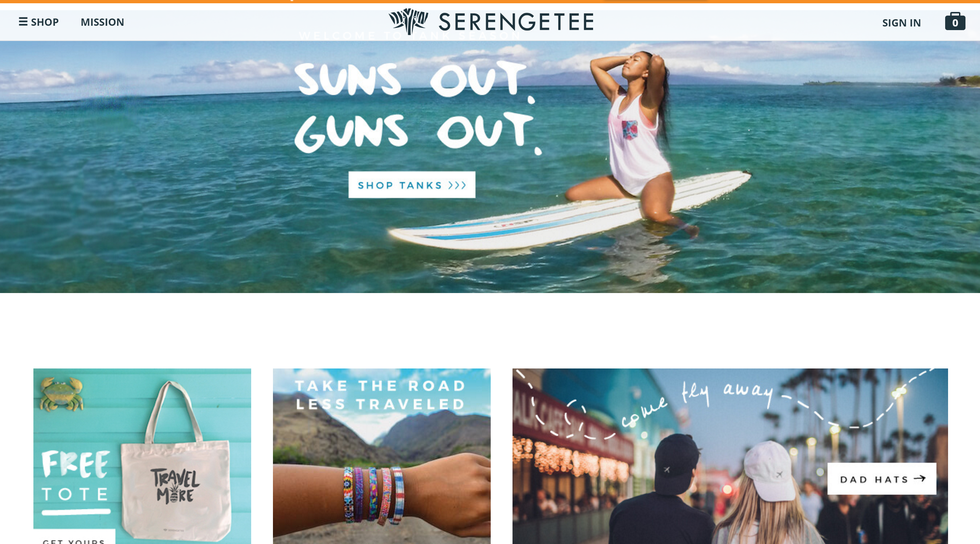Open the shopping bag cart icon
Viewport: 980px width, 544px height.
tap(954, 21)
